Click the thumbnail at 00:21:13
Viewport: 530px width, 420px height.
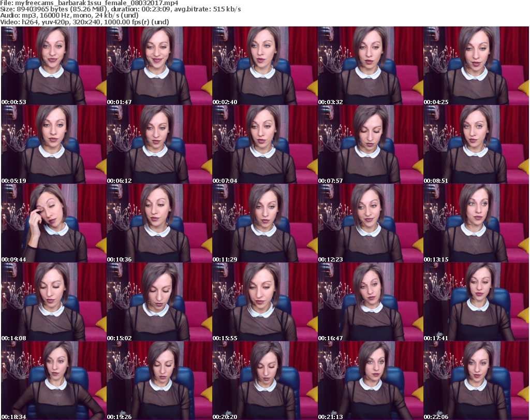pyautogui.click(x=371, y=381)
